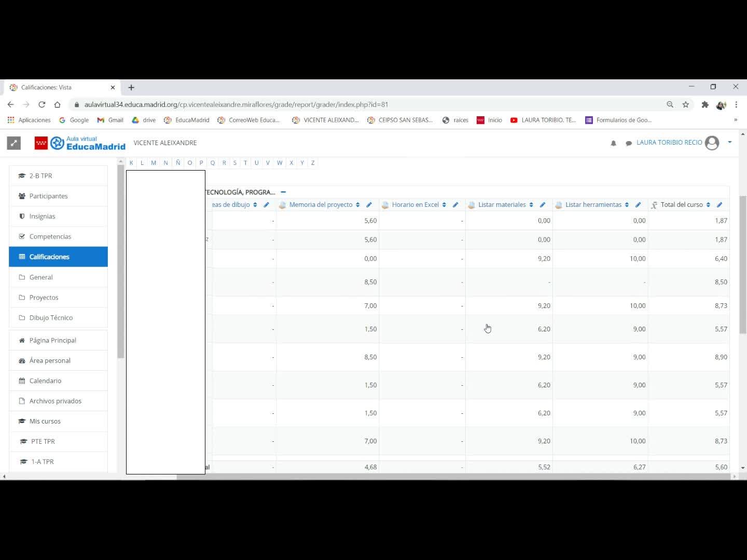747x560 pixels.
Task: Filter surnames by letter K
Action: pos(131,163)
